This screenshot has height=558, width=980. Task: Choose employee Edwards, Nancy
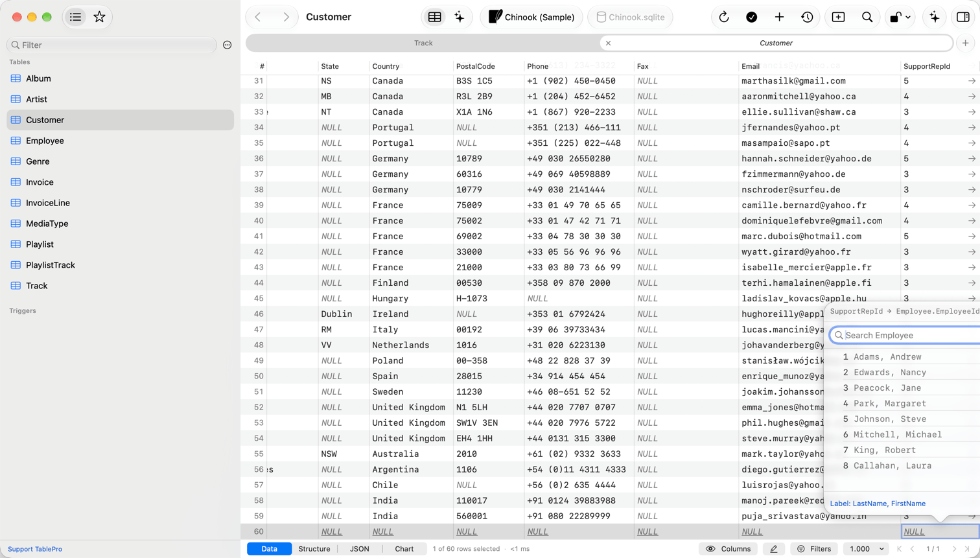(x=902, y=373)
